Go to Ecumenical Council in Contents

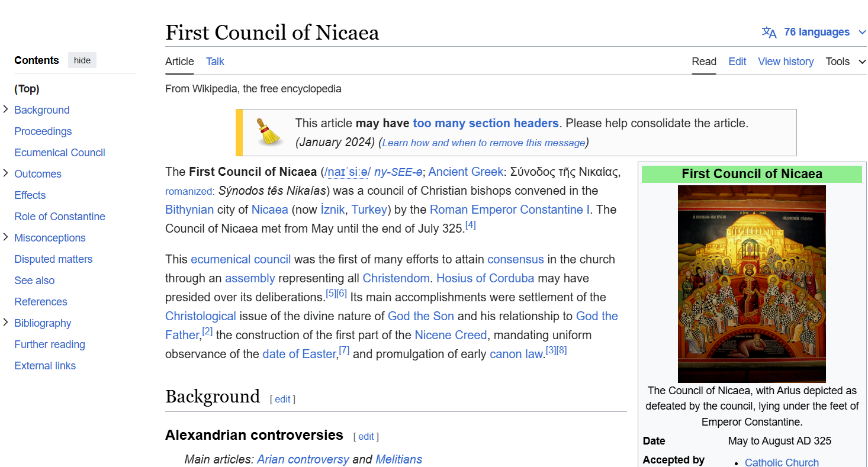click(60, 153)
